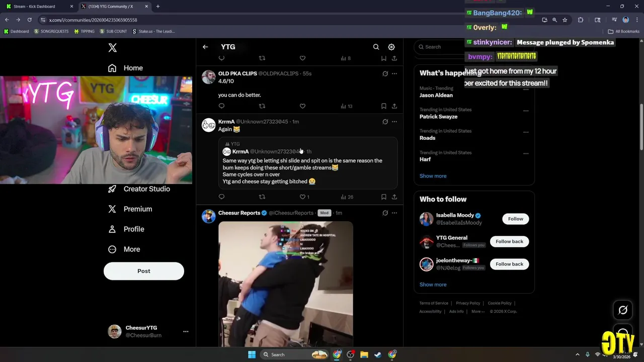
Task: Follow back joelontheway
Action: tap(509, 264)
